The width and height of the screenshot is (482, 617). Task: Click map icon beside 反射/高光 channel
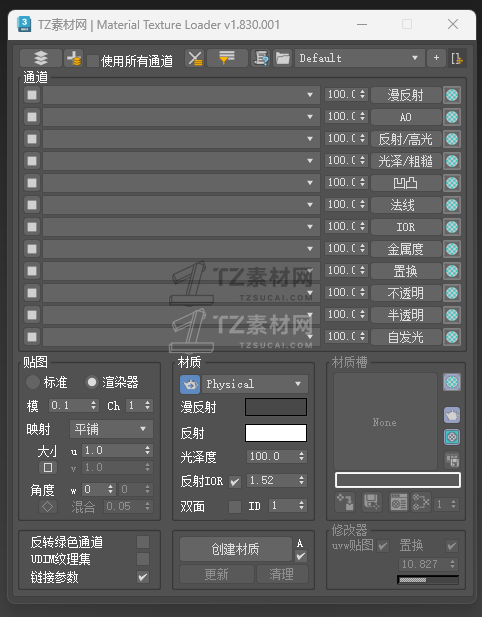(x=452, y=139)
